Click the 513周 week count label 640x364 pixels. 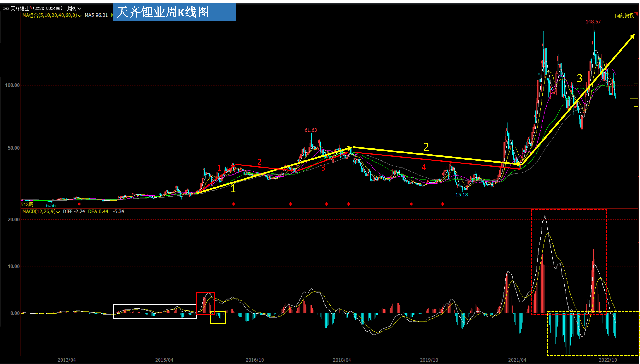(27, 204)
